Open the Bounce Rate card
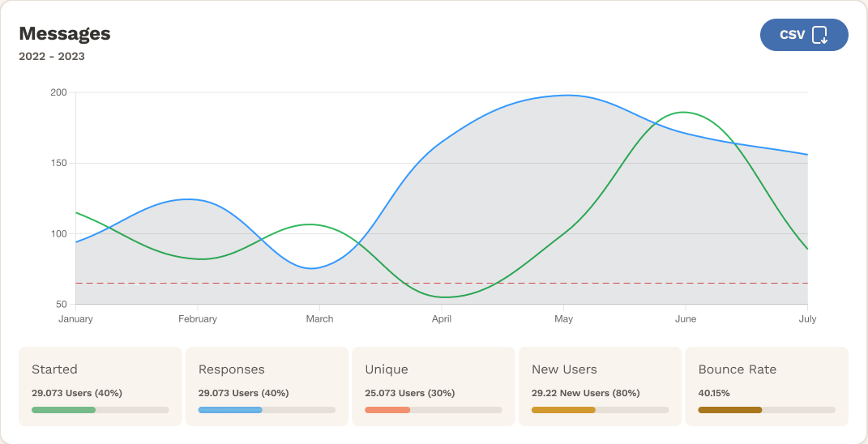The width and height of the screenshot is (868, 444). coord(767,386)
